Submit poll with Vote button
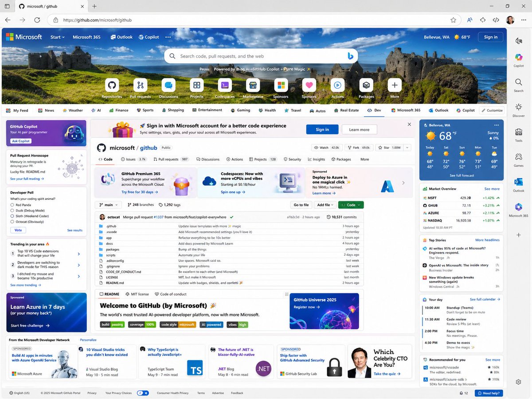Screen dimensions: 532x399 pyautogui.click(x=18, y=230)
